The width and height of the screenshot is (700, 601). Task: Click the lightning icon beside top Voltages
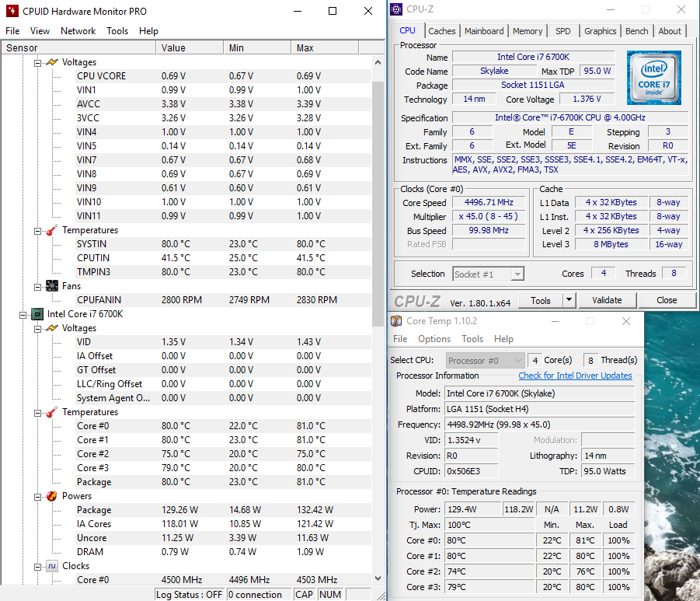51,62
